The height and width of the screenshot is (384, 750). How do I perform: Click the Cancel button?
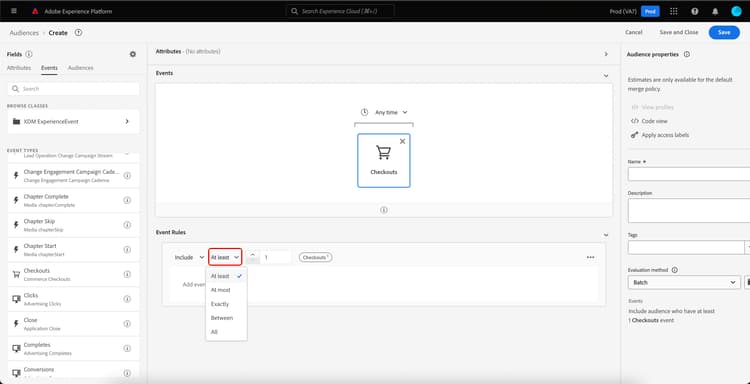[x=633, y=33]
